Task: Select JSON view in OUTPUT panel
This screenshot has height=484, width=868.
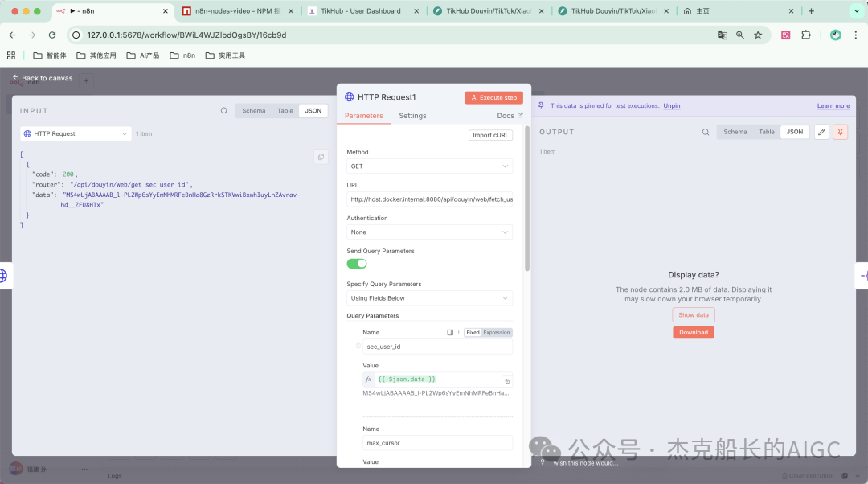Action: (x=795, y=132)
